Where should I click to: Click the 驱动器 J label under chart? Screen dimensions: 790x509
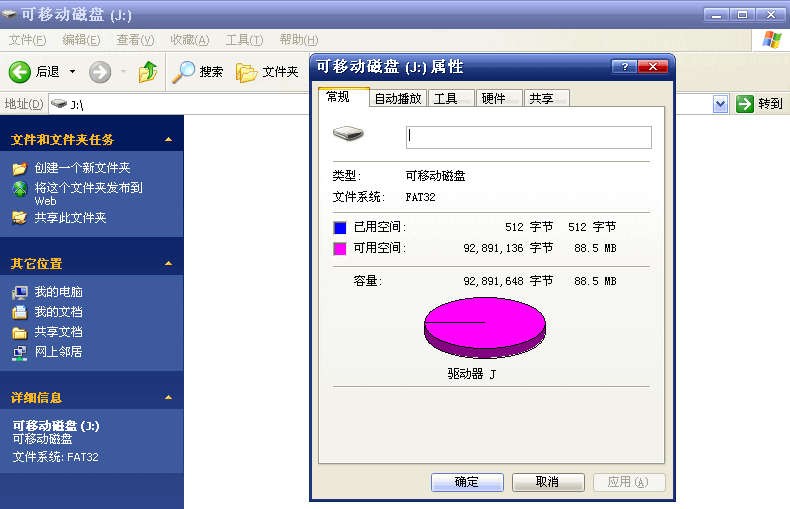click(x=472, y=374)
